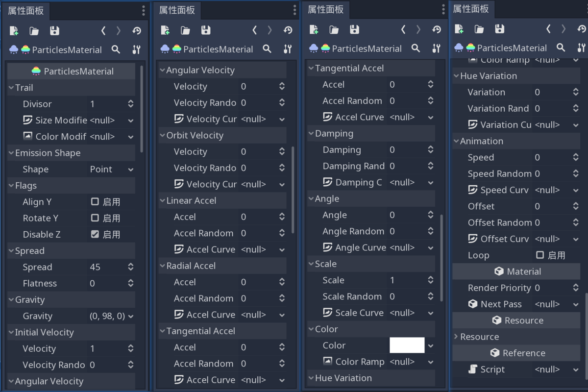Search icon in the panel showing Scale section
The image size is (588, 392).
(x=416, y=48)
